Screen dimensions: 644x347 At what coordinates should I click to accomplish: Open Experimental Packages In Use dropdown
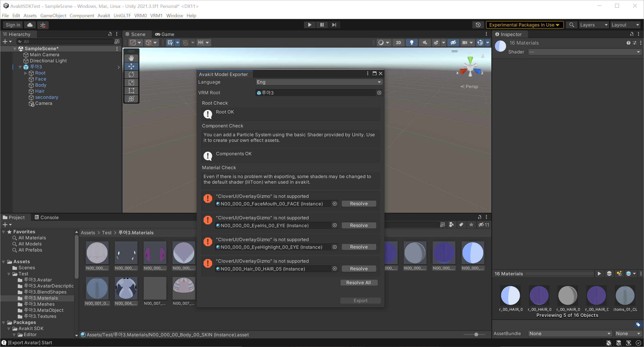click(x=525, y=25)
